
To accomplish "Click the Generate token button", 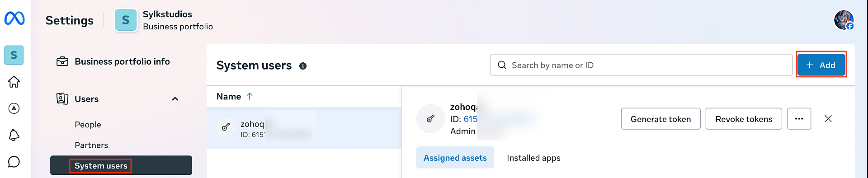I will click(660, 119).
